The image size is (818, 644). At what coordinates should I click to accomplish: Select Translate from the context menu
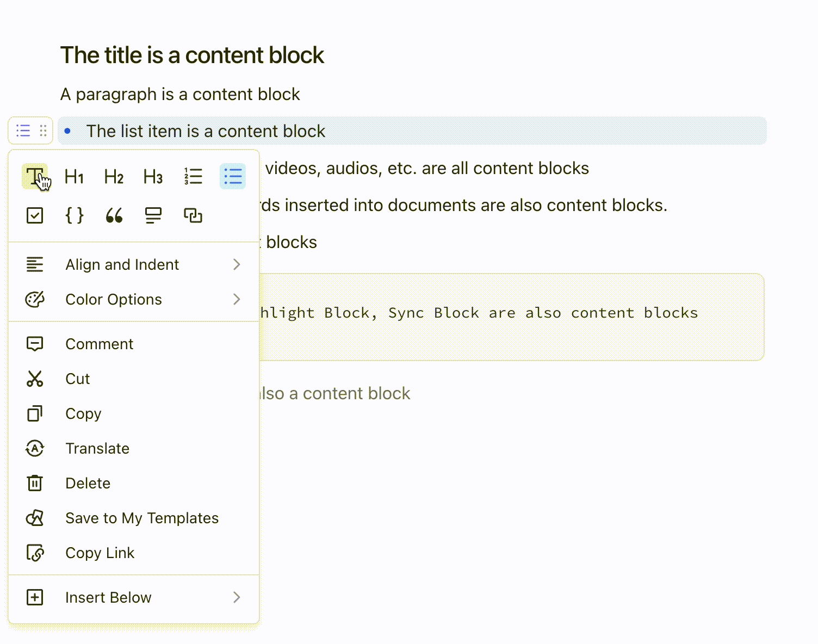pos(97,448)
